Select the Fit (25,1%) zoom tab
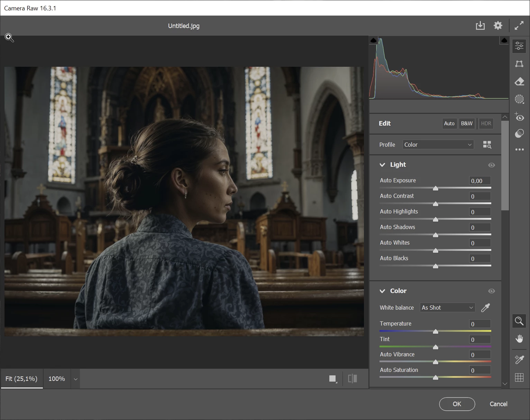 pyautogui.click(x=21, y=379)
